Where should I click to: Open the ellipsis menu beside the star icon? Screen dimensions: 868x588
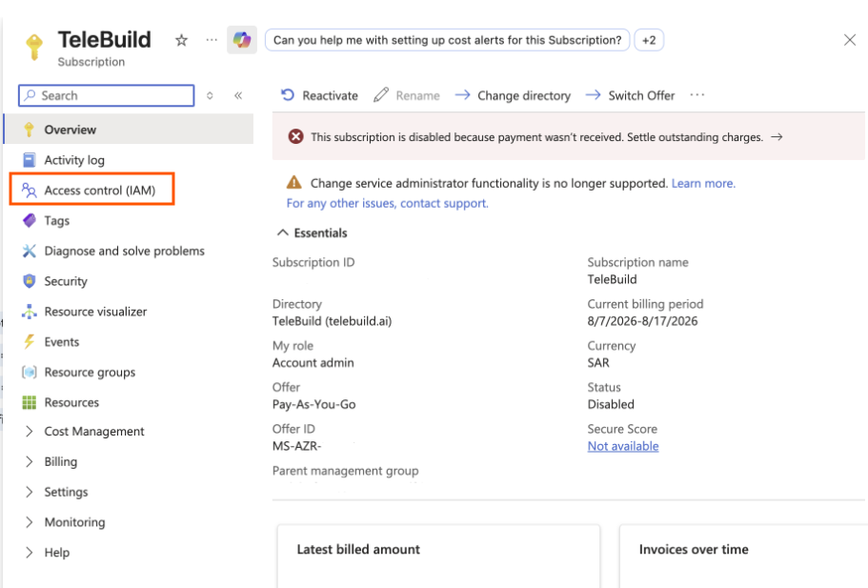click(x=212, y=40)
